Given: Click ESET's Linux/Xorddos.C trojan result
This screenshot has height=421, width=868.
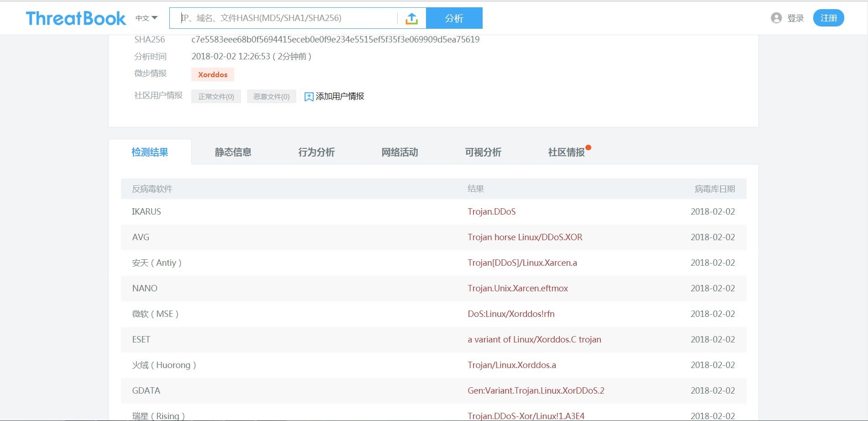Looking at the screenshot, I should click(534, 339).
